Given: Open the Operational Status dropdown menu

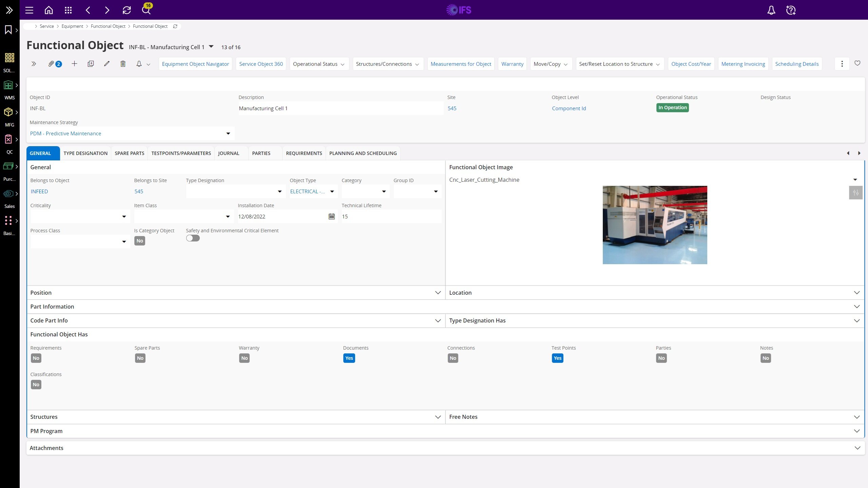Looking at the screenshot, I should 319,64.
